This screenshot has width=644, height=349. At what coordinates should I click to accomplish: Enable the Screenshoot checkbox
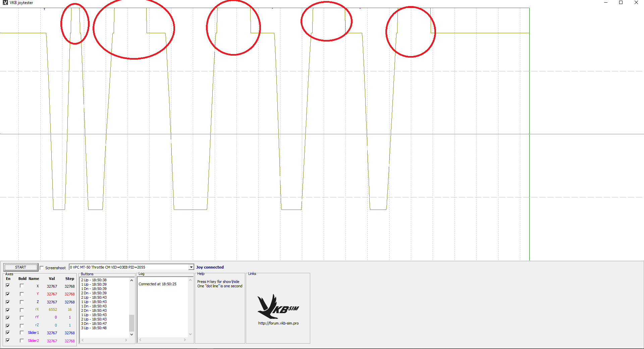coord(42,268)
